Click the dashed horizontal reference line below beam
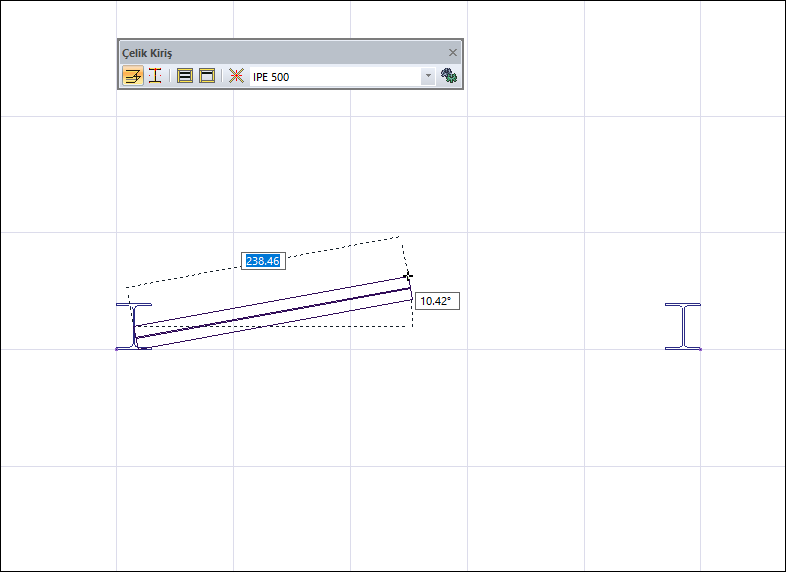Image resolution: width=786 pixels, height=572 pixels. 300,326
